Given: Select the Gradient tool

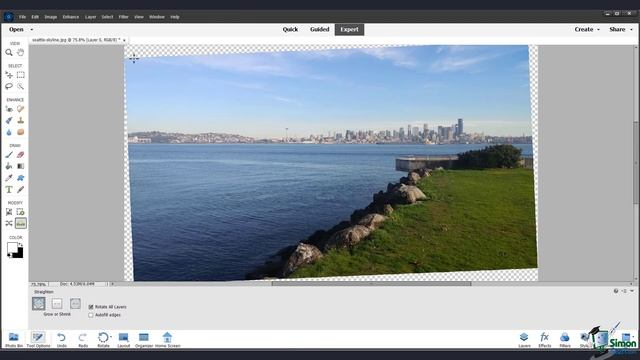Looking at the screenshot, I should [x=20, y=166].
